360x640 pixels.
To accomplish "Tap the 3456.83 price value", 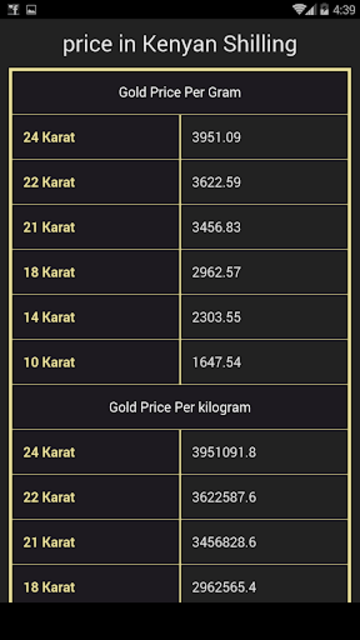I will 216,227.
